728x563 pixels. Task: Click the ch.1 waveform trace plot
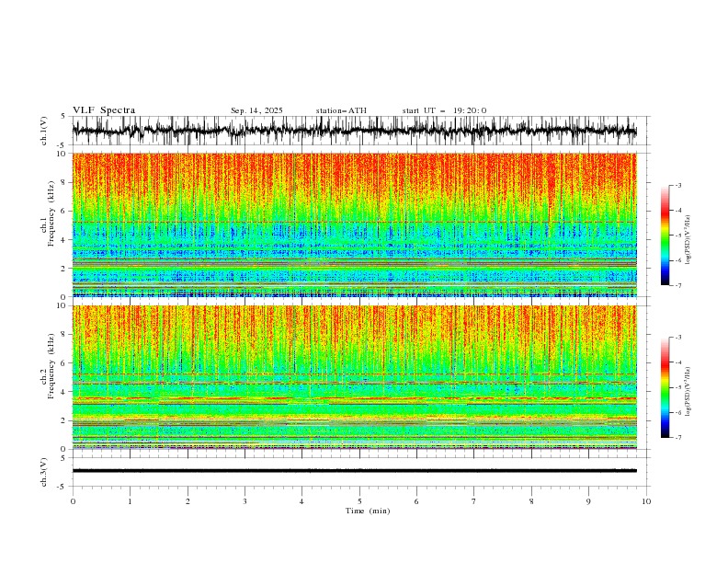pyautogui.click(x=355, y=131)
